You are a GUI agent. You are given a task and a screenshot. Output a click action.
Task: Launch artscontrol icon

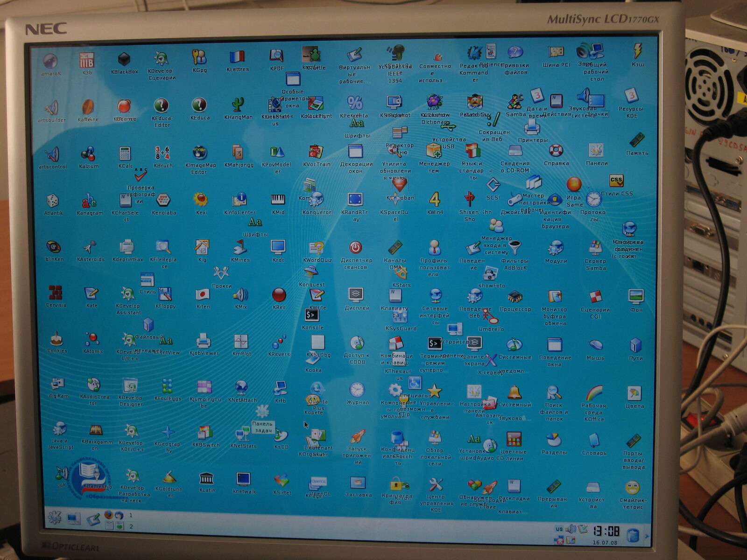pos(52,154)
